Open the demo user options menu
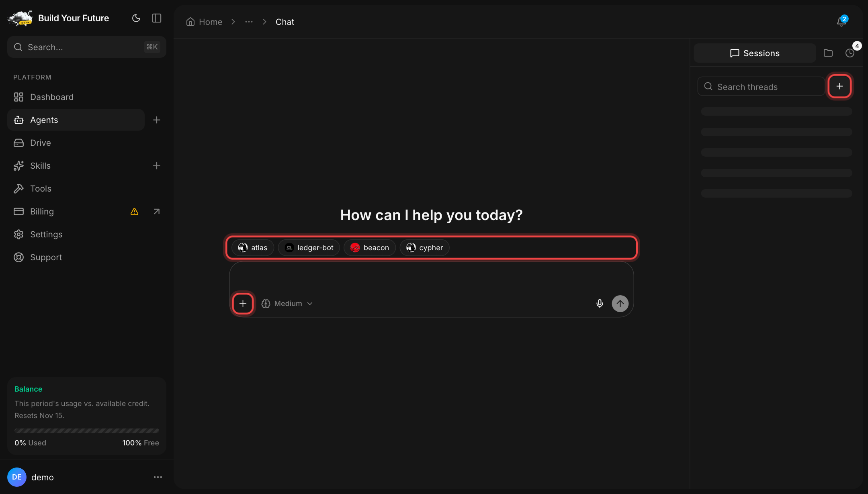868x494 pixels. (158, 477)
